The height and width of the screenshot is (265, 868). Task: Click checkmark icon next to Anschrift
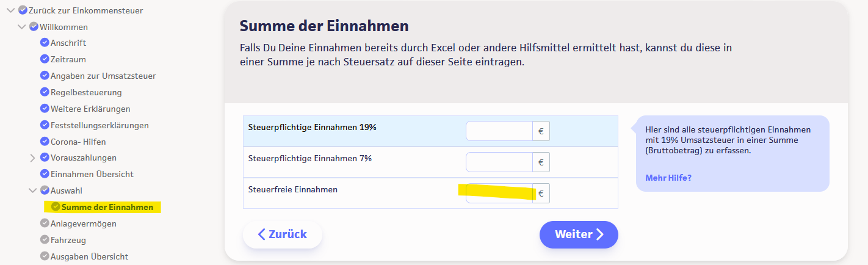click(45, 43)
